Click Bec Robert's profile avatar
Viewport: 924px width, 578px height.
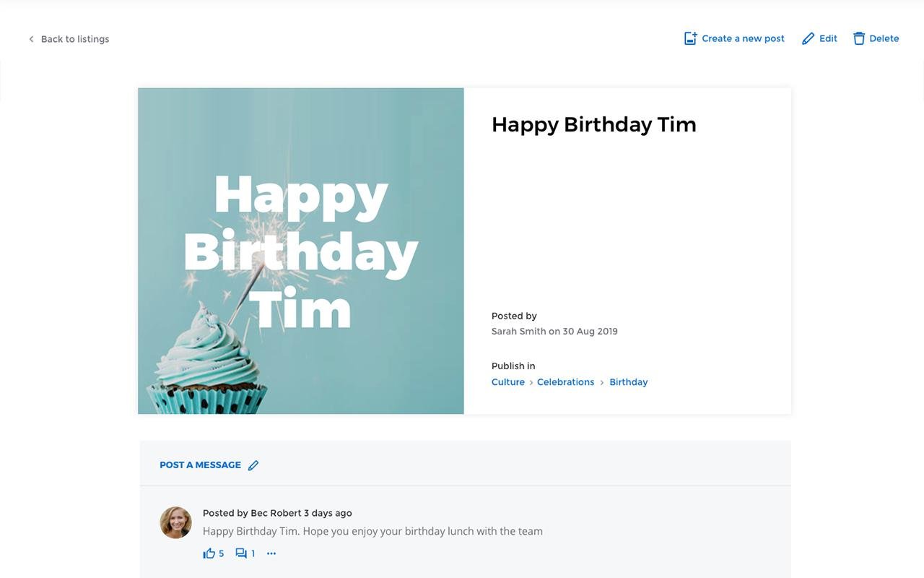pyautogui.click(x=175, y=522)
